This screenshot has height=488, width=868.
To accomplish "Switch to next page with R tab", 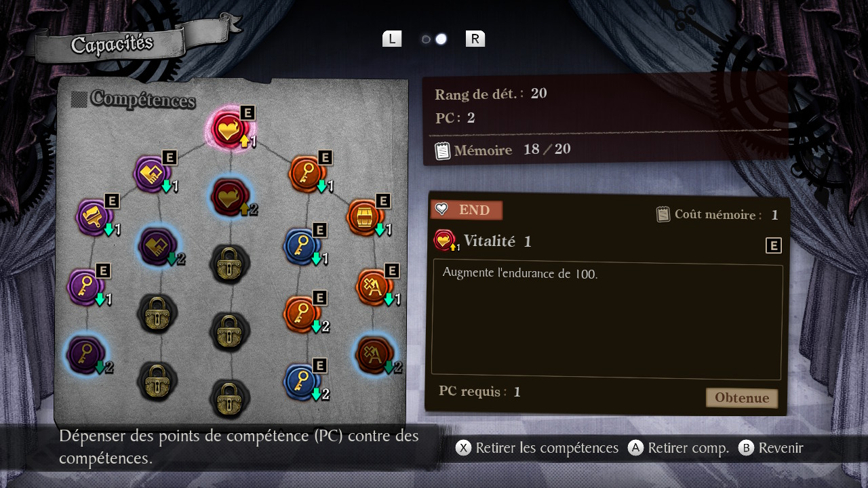I will point(475,39).
